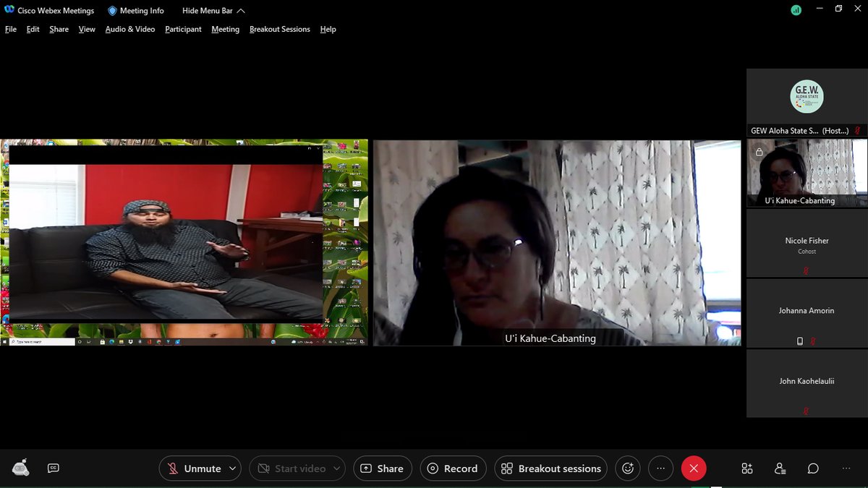The height and width of the screenshot is (488, 868).
Task: Open the Meeting menu
Action: pyautogui.click(x=225, y=30)
